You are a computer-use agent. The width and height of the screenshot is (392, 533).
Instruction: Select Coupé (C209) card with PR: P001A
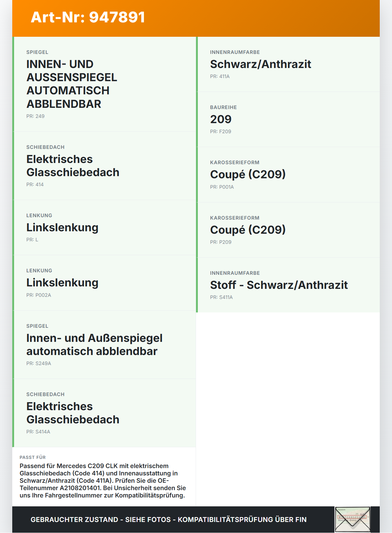click(288, 175)
